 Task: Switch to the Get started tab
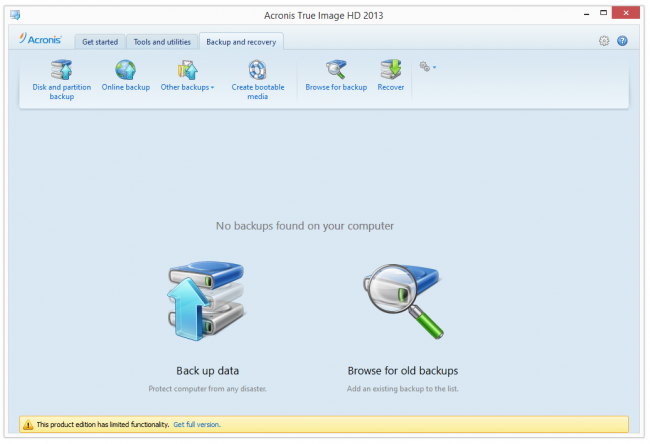click(x=100, y=42)
